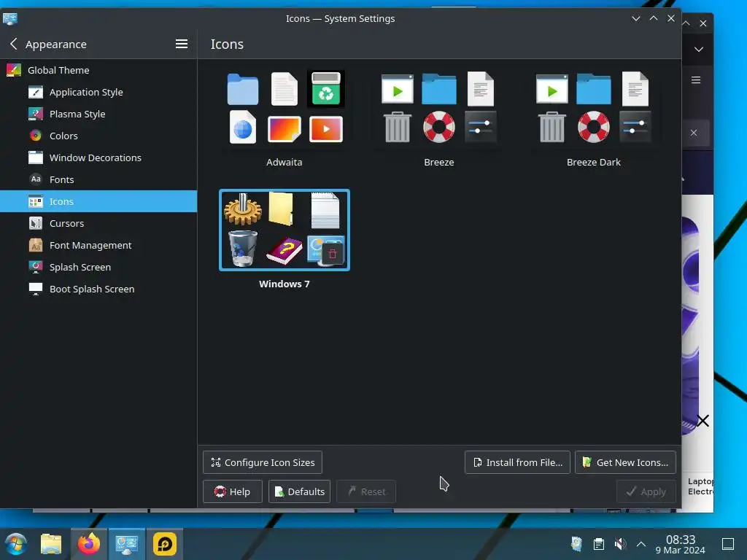Click Install from File button
This screenshot has height=560, width=747.
(517, 462)
